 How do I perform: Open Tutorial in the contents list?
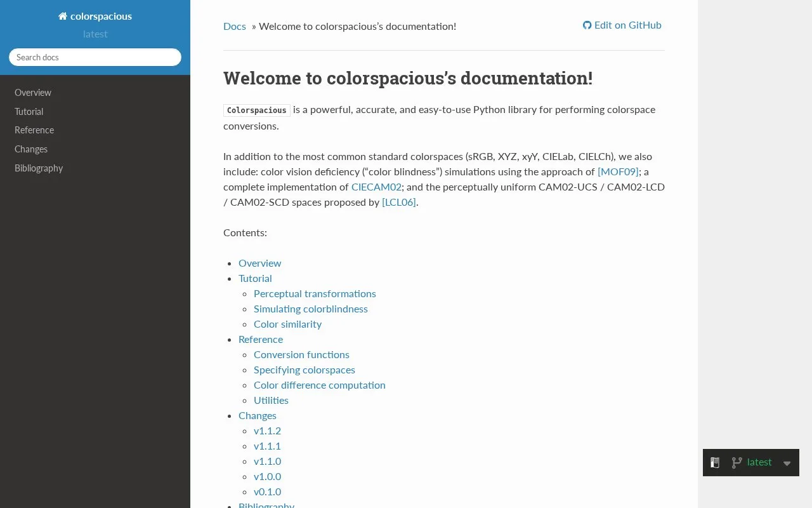[x=255, y=278]
